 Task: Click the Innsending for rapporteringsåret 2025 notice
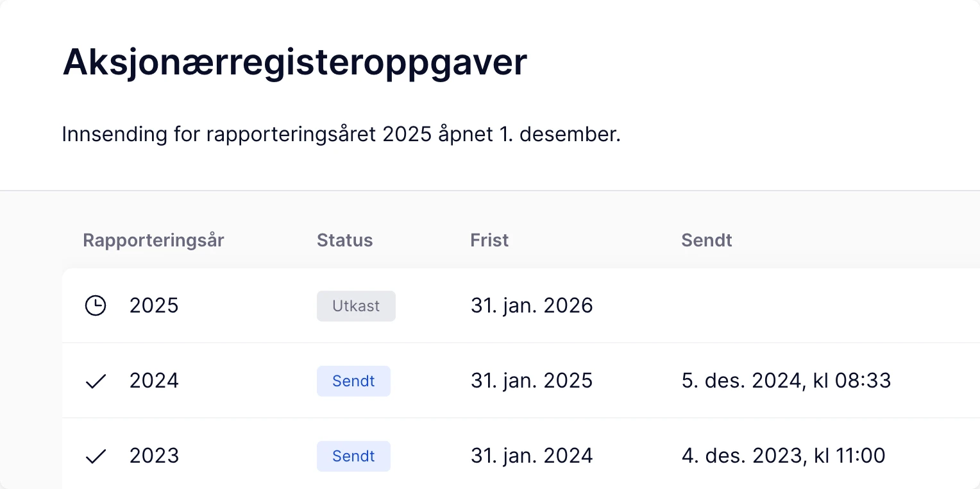click(341, 135)
